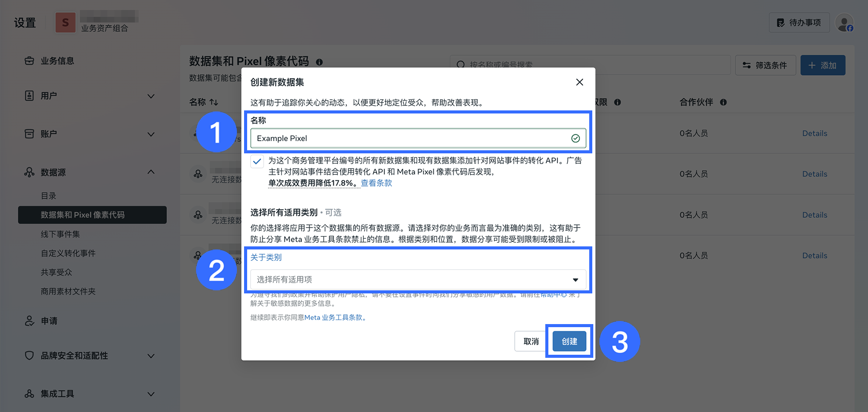
Task: Uncheck the 转化 API checkbox
Action: (257, 162)
